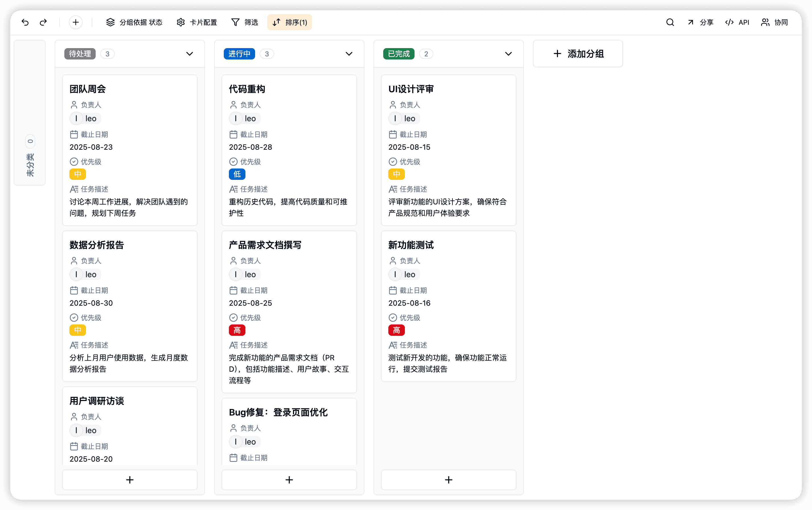Click the 中 priority tag on 团队周会
The image size is (812, 510).
(x=78, y=174)
